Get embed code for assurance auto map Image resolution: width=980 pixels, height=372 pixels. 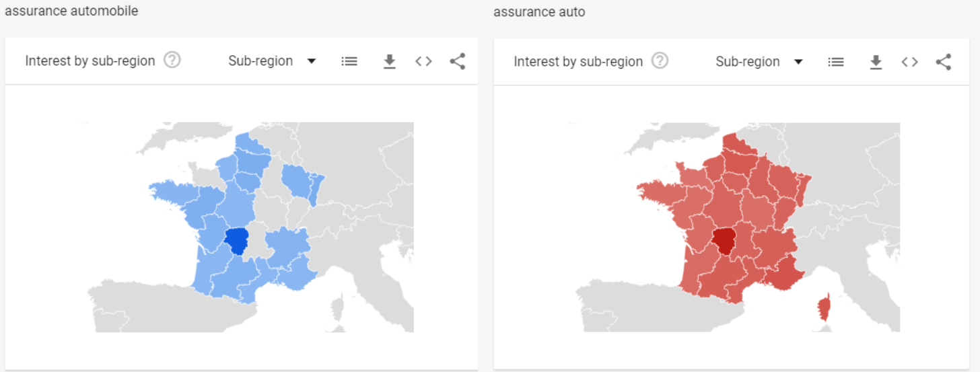pos(910,62)
